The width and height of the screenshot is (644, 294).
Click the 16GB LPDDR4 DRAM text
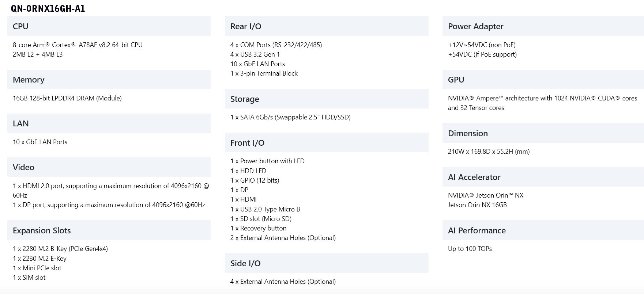pos(67,98)
